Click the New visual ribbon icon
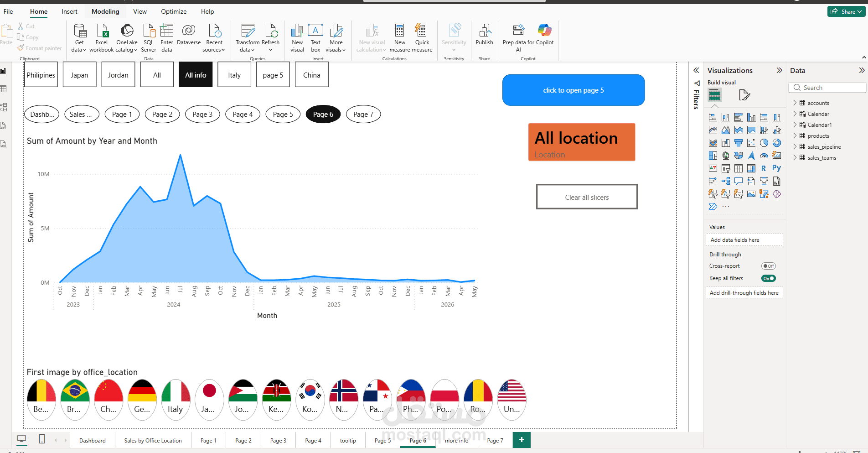Screen dimensions: 868x453 tap(297, 38)
